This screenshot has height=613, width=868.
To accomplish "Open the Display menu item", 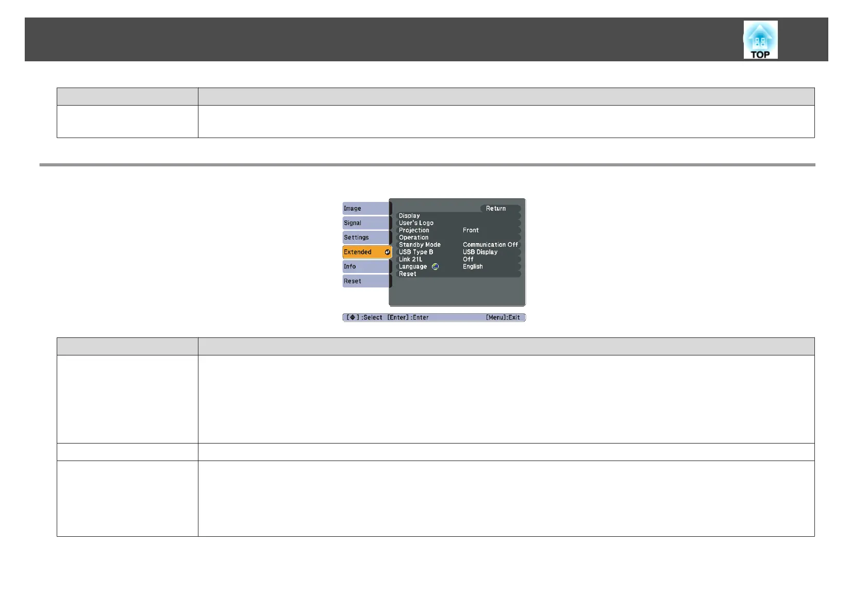I will [409, 216].
